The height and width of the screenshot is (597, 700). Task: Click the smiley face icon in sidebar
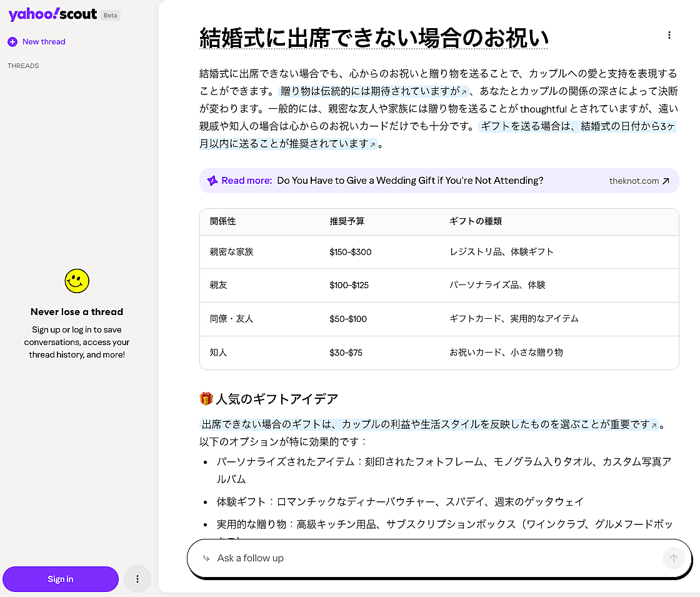(77, 281)
